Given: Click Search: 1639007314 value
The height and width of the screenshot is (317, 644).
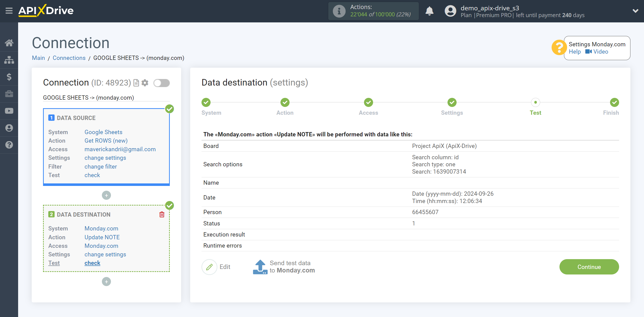Looking at the screenshot, I should (439, 172).
